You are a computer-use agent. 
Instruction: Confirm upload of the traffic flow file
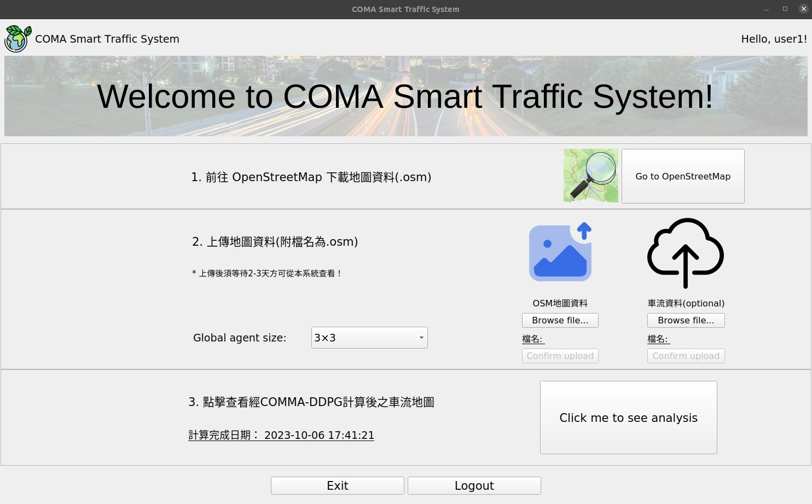[686, 356]
